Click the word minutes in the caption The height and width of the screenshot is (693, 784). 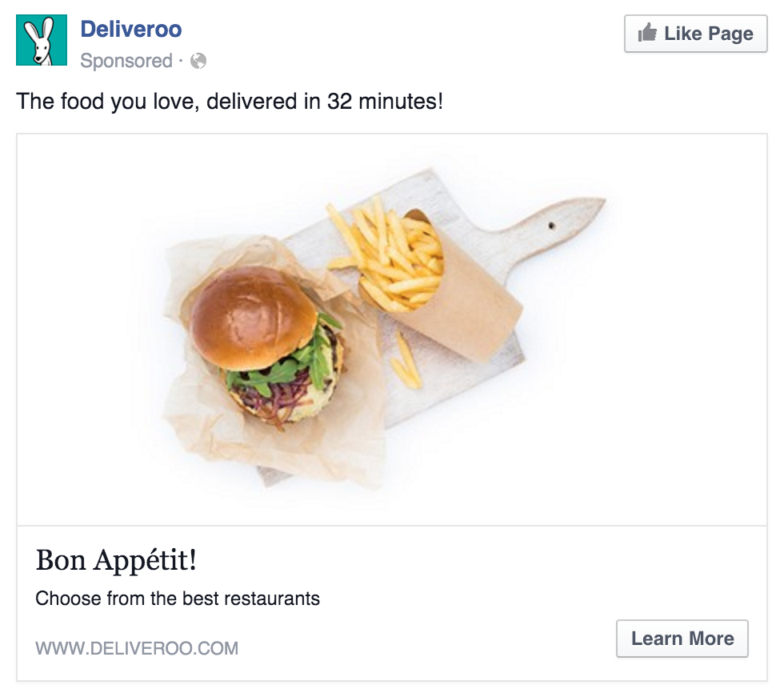coord(401,102)
